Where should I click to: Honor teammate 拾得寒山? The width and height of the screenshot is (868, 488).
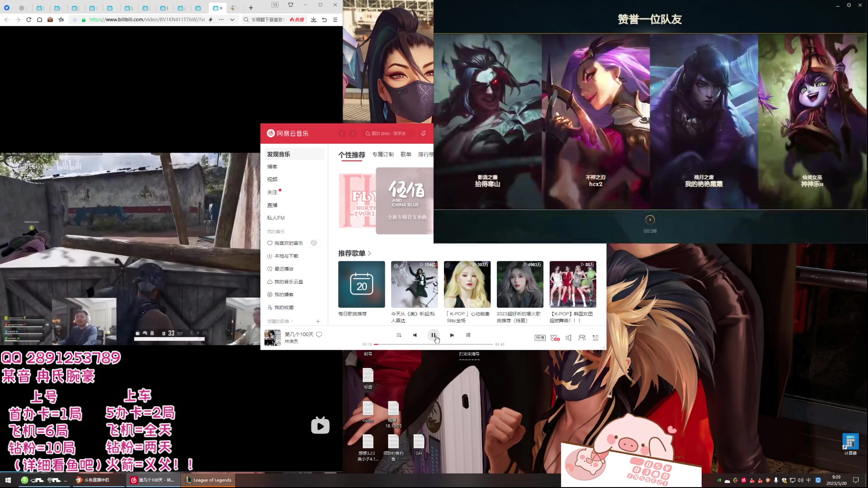[488, 121]
